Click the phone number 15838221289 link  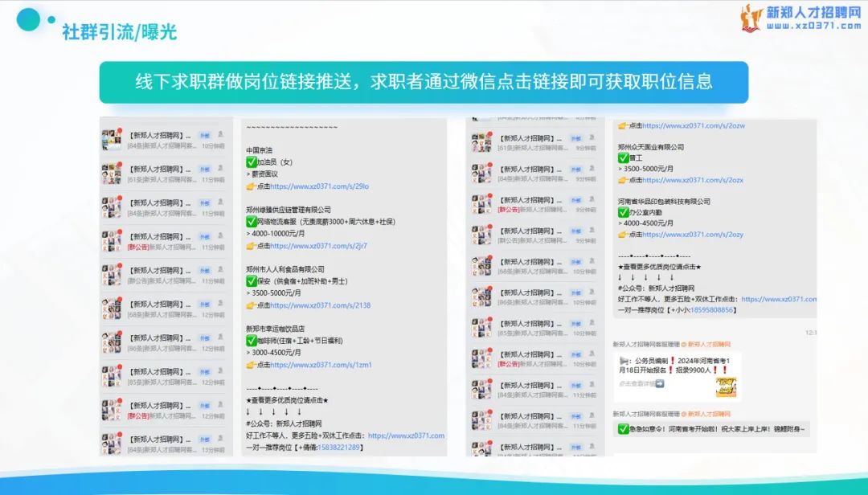[339, 448]
